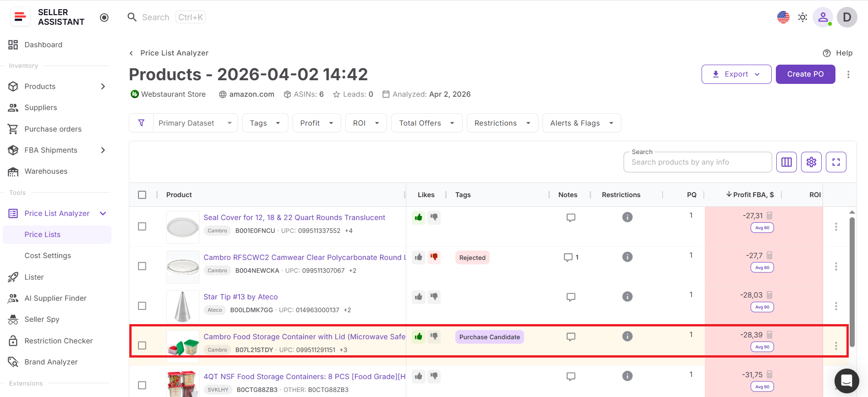Expand the Tags filter dropdown
This screenshot has width=868, height=397.
pos(265,123)
